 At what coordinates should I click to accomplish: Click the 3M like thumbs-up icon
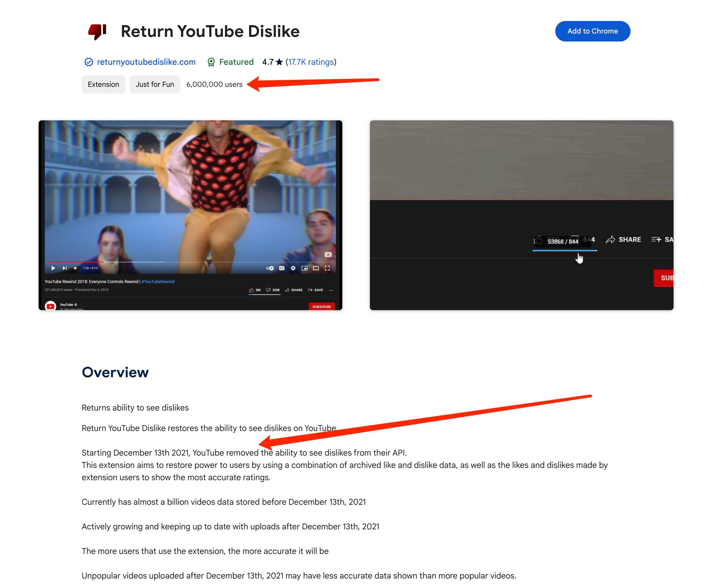251,290
